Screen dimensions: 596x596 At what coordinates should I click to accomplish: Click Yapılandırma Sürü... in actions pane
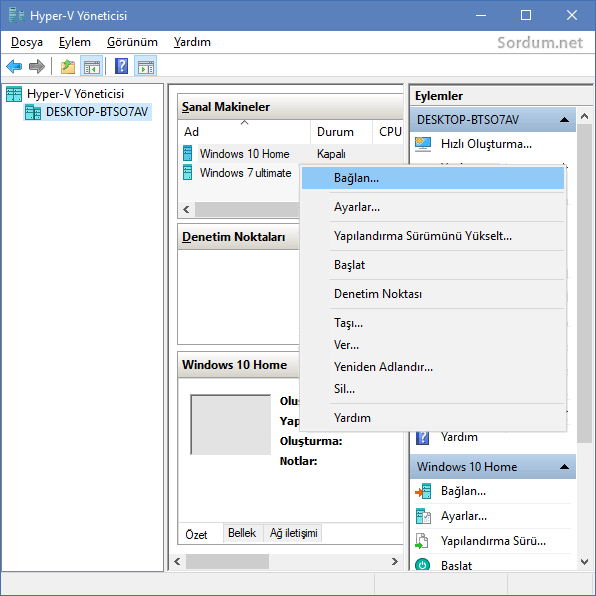(x=493, y=541)
